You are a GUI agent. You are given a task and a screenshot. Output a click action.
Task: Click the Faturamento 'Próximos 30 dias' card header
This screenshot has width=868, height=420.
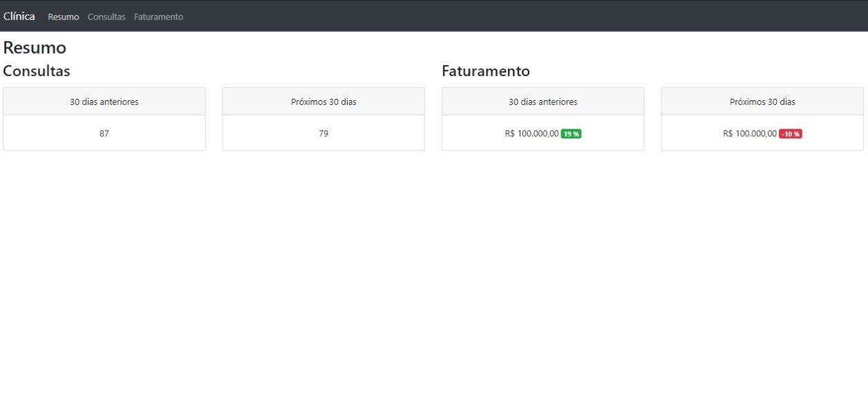click(x=762, y=101)
